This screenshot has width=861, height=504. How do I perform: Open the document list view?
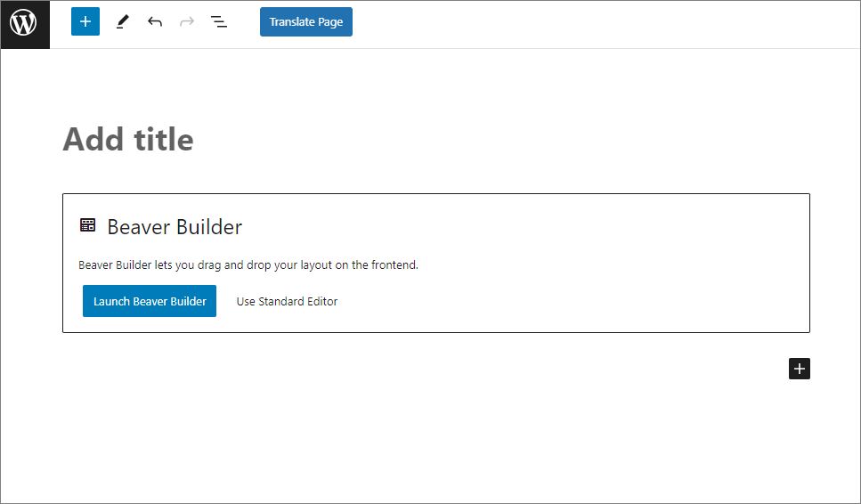point(219,21)
